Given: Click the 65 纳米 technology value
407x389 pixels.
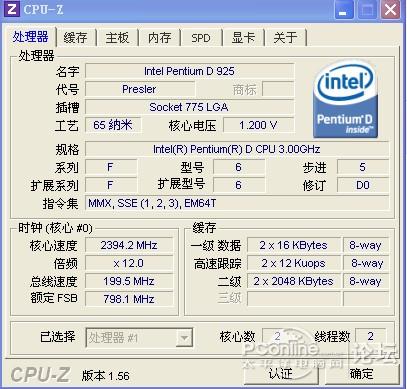Looking at the screenshot, I should pyautogui.click(x=113, y=125).
